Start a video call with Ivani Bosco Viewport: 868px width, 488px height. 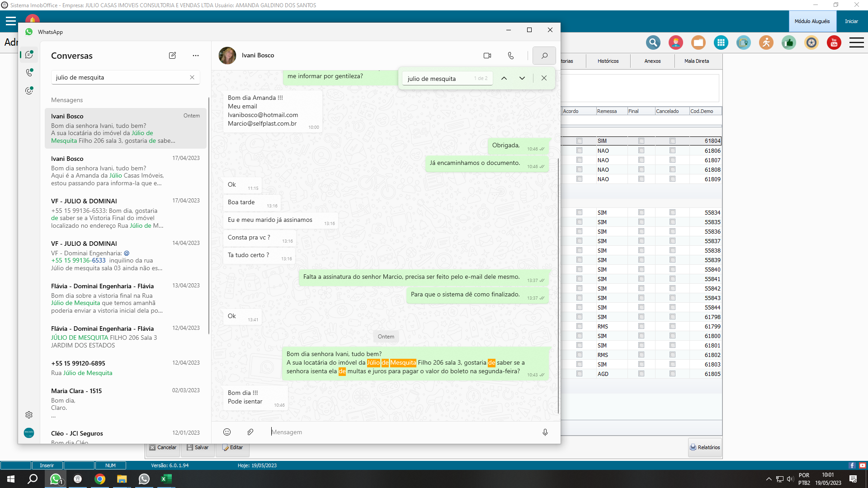pyautogui.click(x=487, y=56)
